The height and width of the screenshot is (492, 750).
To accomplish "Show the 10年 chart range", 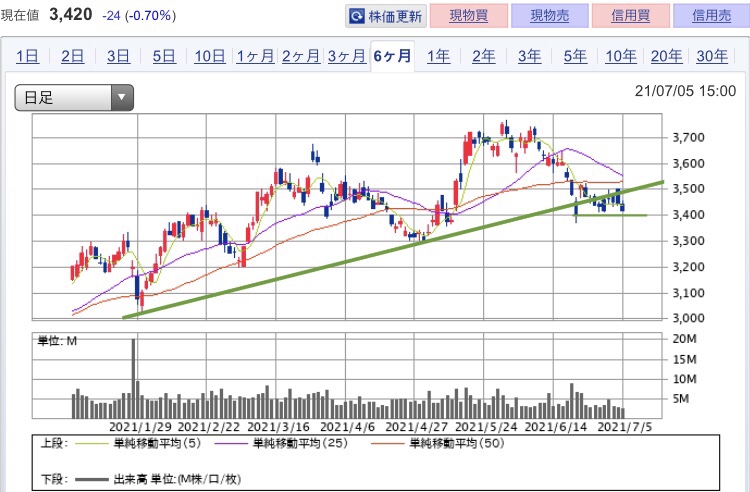I will [621, 56].
